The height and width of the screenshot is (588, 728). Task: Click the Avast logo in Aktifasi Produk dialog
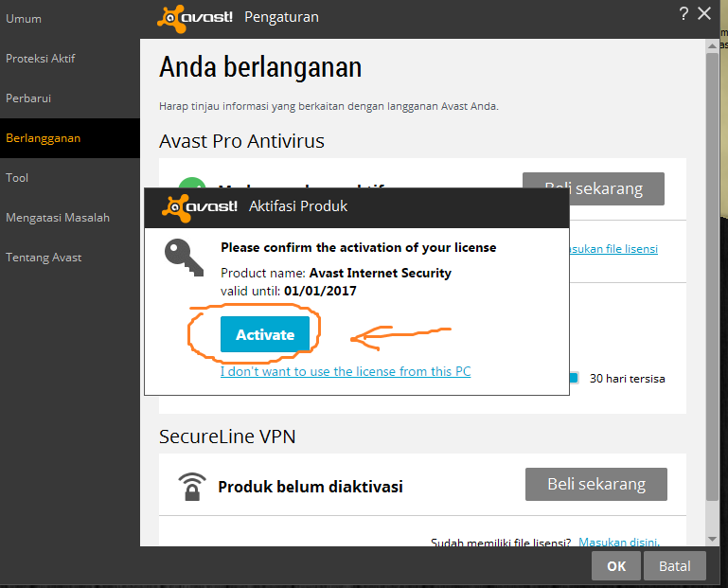[x=200, y=207]
